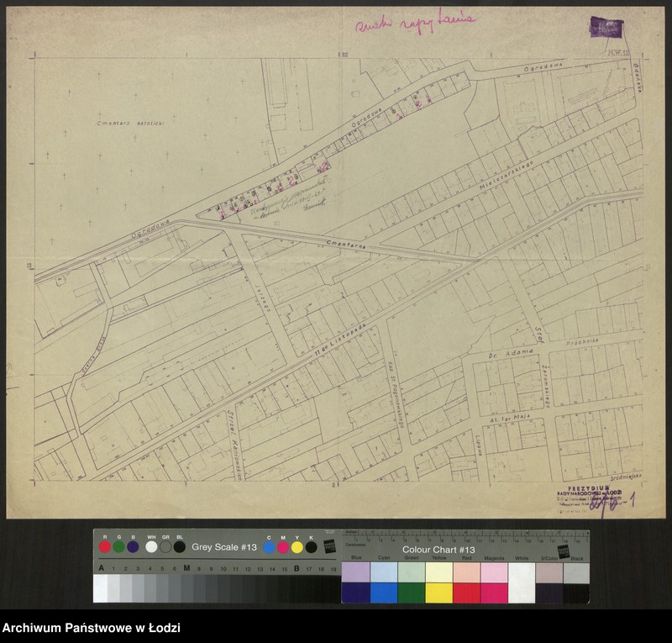Click the black K circle
The image size is (672, 643).
[312, 547]
